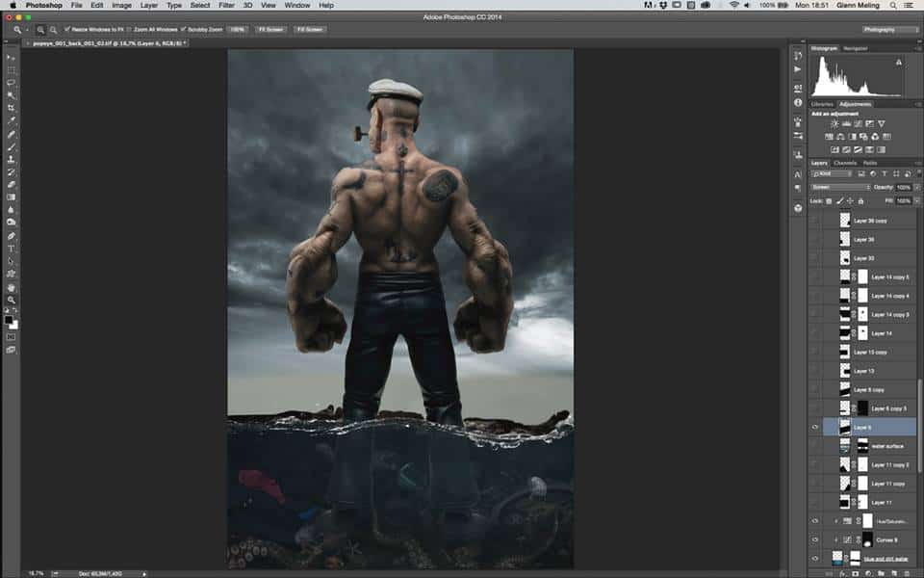
Task: Select the Type tool in the toolbar
Action: pyautogui.click(x=12, y=249)
